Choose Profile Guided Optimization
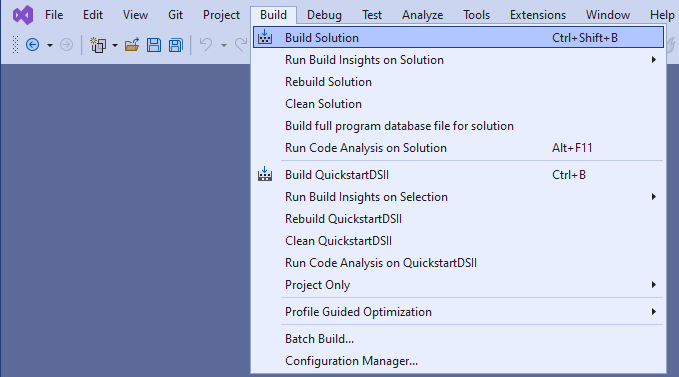The height and width of the screenshot is (377, 679). pyautogui.click(x=458, y=312)
